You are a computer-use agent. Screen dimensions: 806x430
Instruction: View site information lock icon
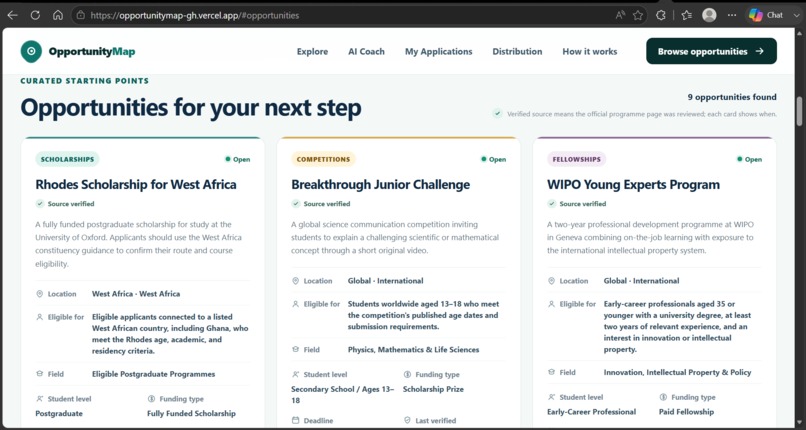[x=80, y=15]
